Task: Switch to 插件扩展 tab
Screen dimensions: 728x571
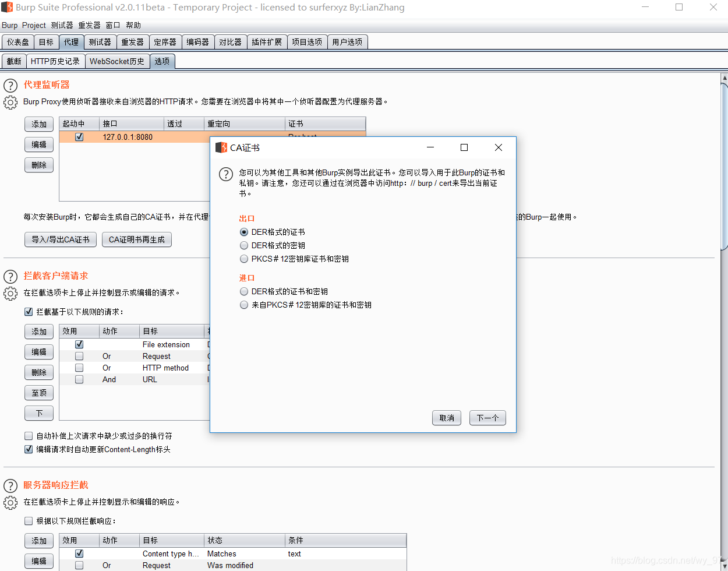Action: [267, 42]
